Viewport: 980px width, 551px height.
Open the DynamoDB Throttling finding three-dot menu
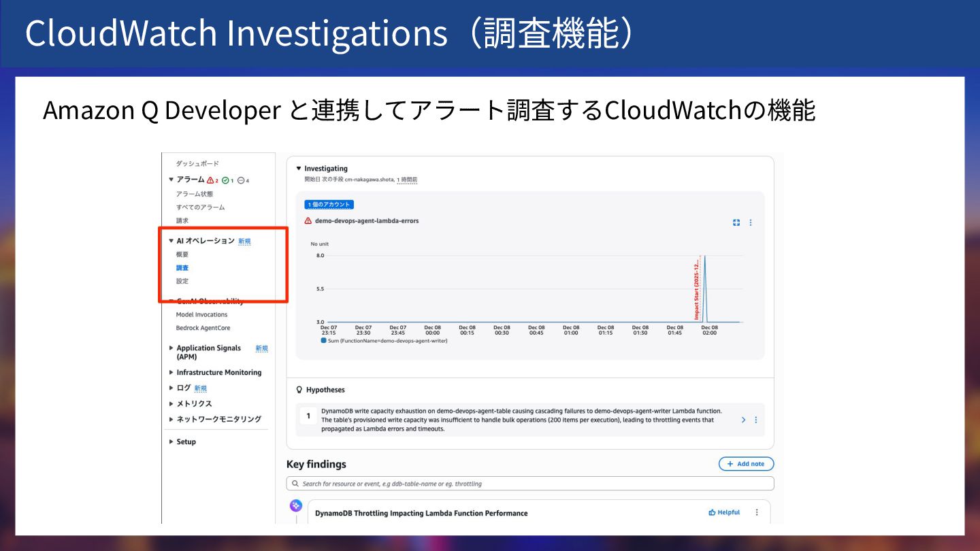(757, 512)
